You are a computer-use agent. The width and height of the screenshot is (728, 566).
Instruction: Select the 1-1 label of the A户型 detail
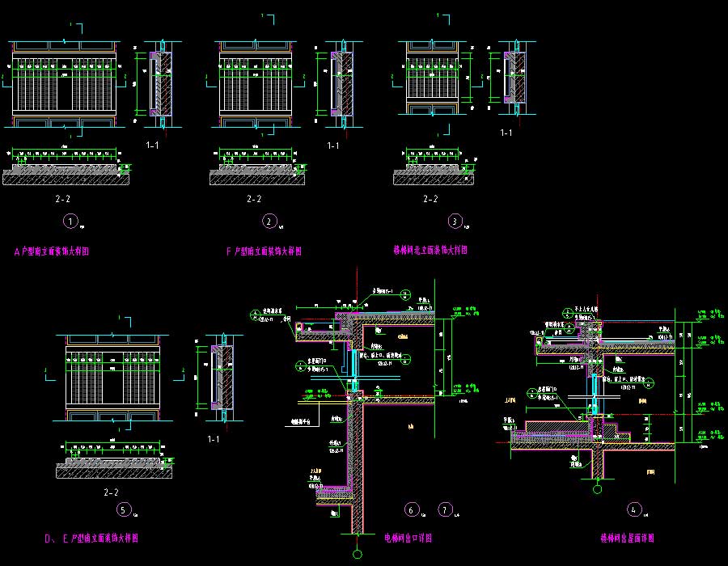pyautogui.click(x=152, y=146)
